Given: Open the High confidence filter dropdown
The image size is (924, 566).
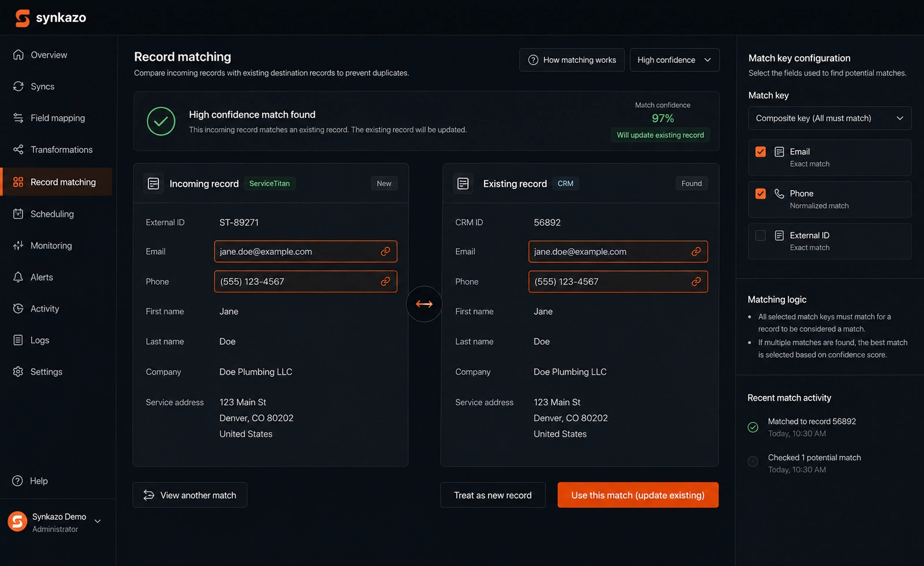Looking at the screenshot, I should click(674, 60).
